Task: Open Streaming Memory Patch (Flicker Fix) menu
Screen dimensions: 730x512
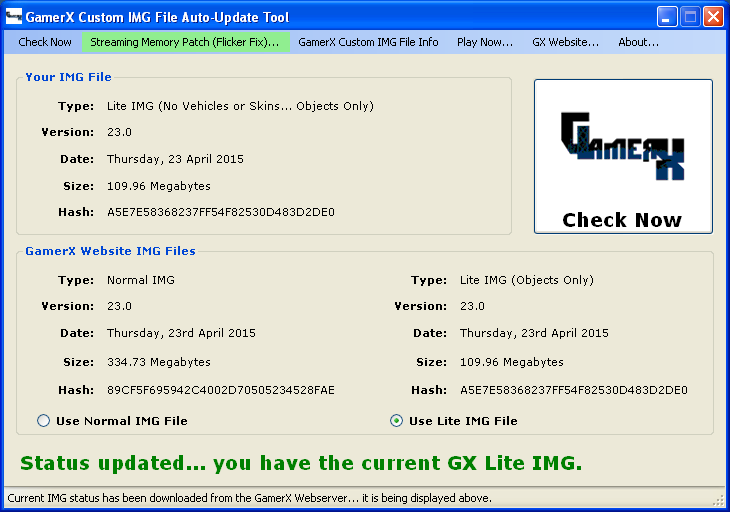Action: coord(185,42)
